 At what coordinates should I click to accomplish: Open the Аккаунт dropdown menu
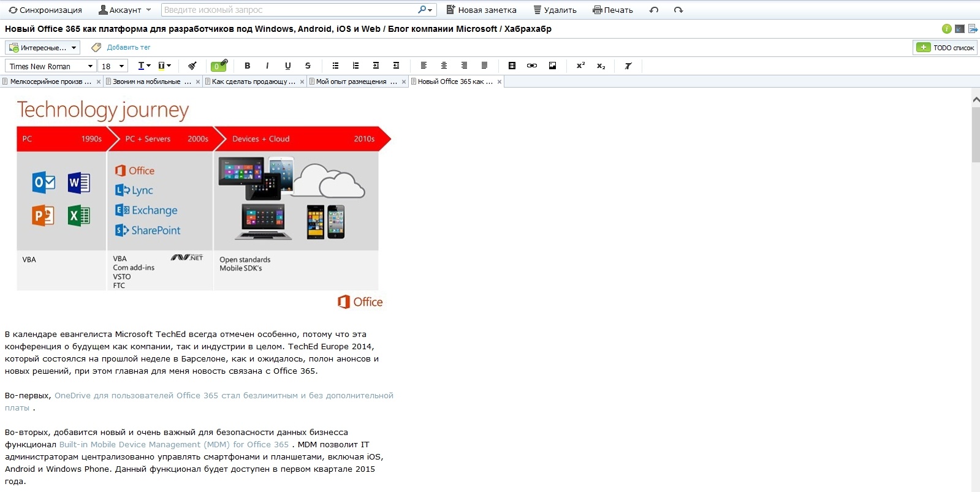point(125,10)
